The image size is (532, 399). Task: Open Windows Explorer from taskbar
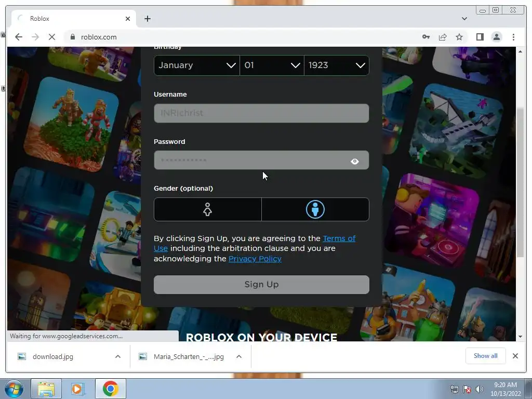click(x=46, y=389)
